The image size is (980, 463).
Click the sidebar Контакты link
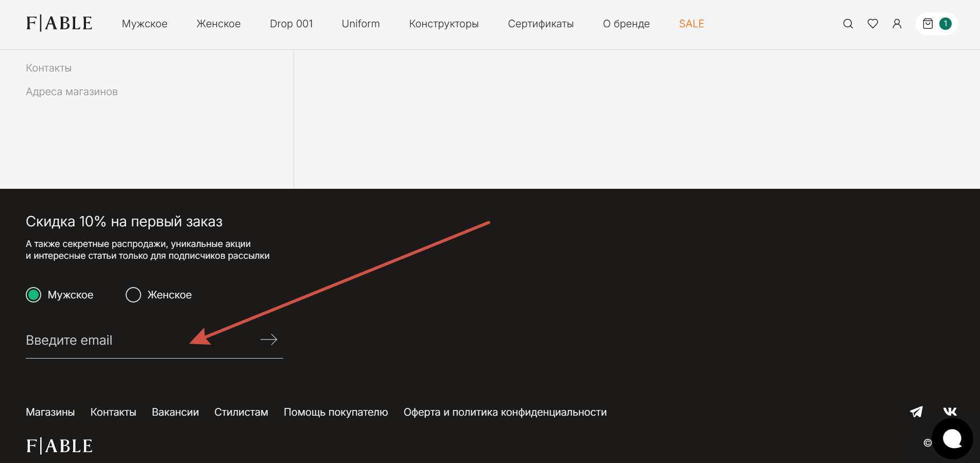49,68
